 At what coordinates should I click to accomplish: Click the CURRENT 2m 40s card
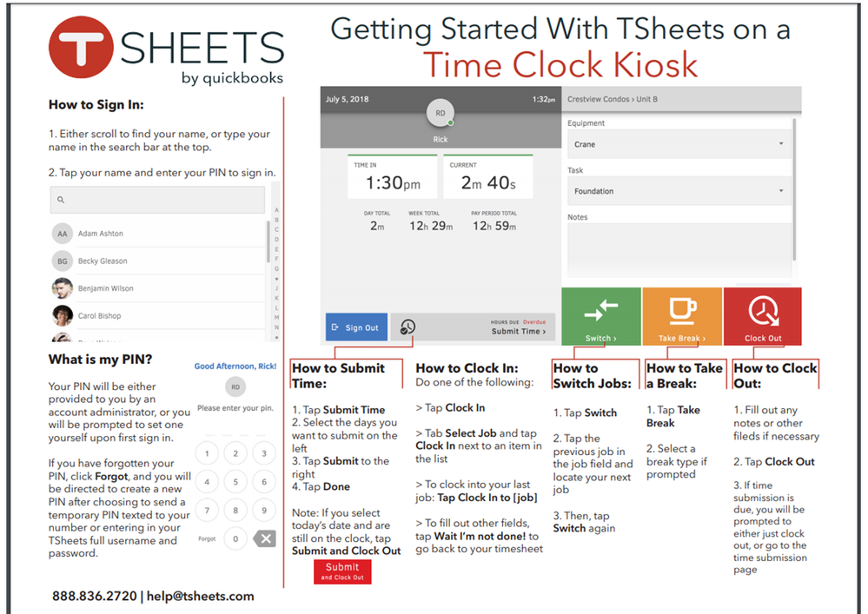(x=488, y=176)
